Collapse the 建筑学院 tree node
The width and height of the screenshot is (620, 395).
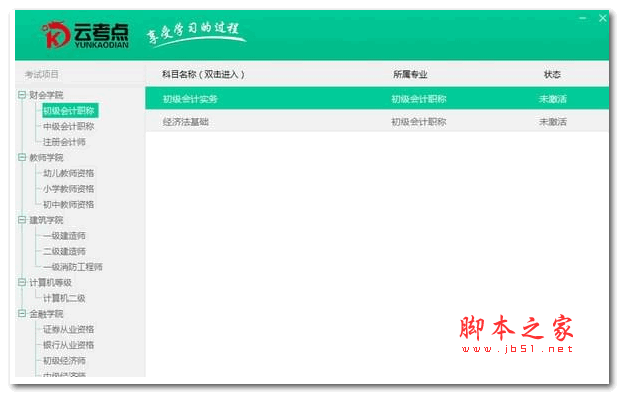(x=22, y=220)
